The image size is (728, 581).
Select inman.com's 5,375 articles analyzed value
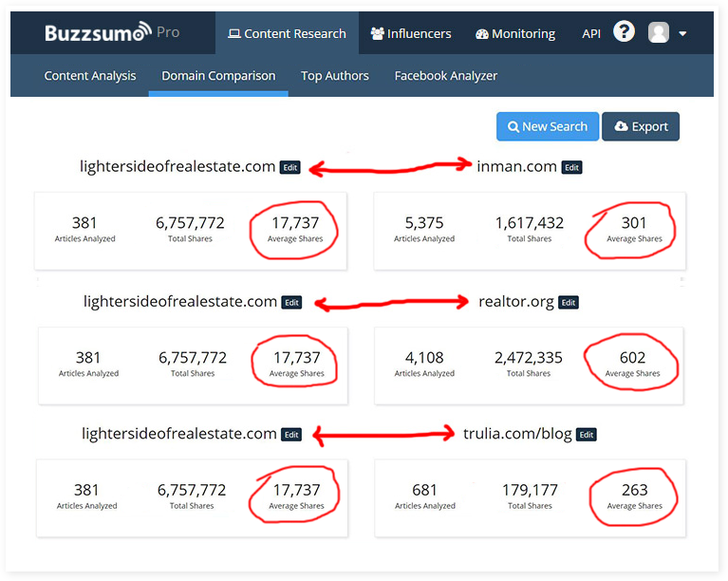click(x=424, y=223)
